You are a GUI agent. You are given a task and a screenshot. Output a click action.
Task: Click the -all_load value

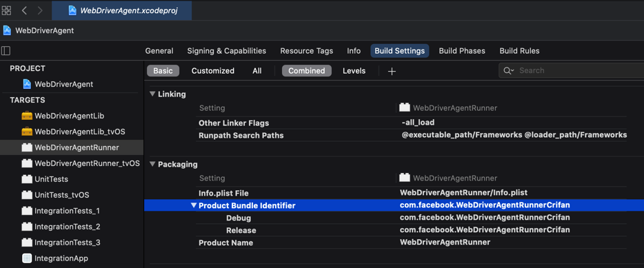(x=418, y=123)
